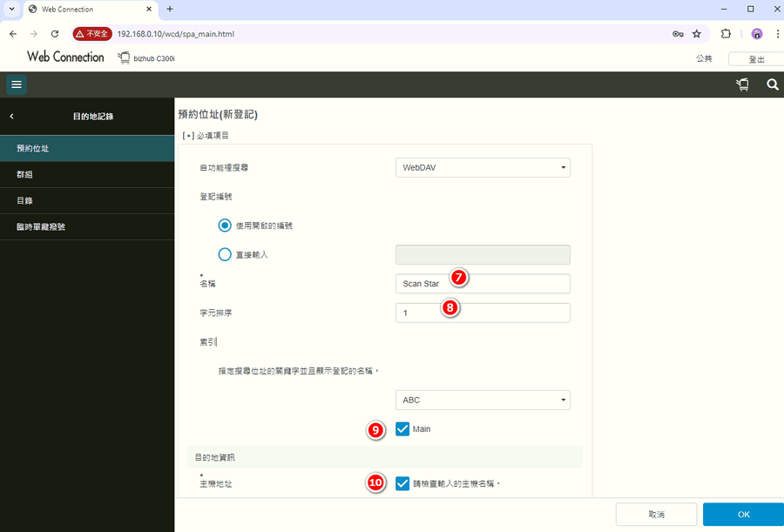Select the use open number radio button
This screenshot has height=532, width=784.
click(x=225, y=226)
